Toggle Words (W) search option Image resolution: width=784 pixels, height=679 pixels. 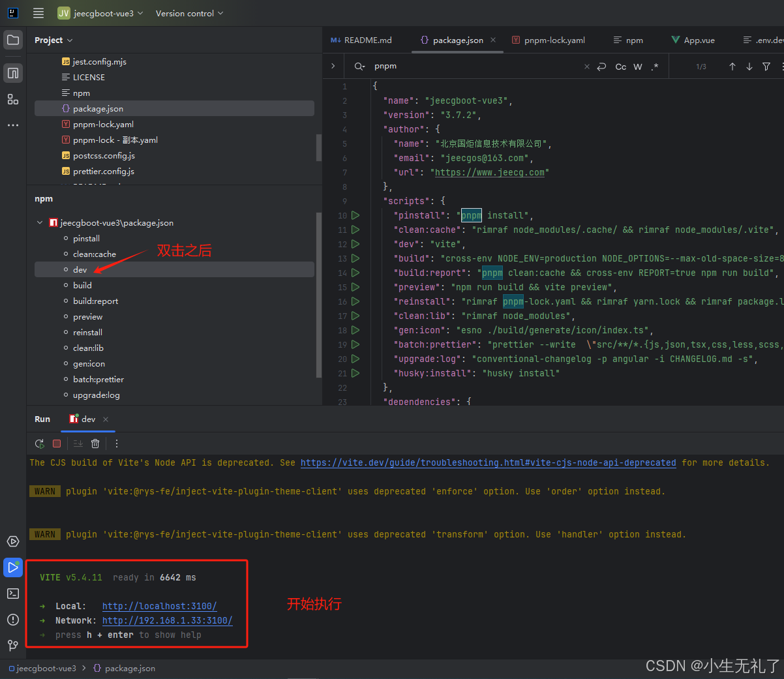click(638, 67)
